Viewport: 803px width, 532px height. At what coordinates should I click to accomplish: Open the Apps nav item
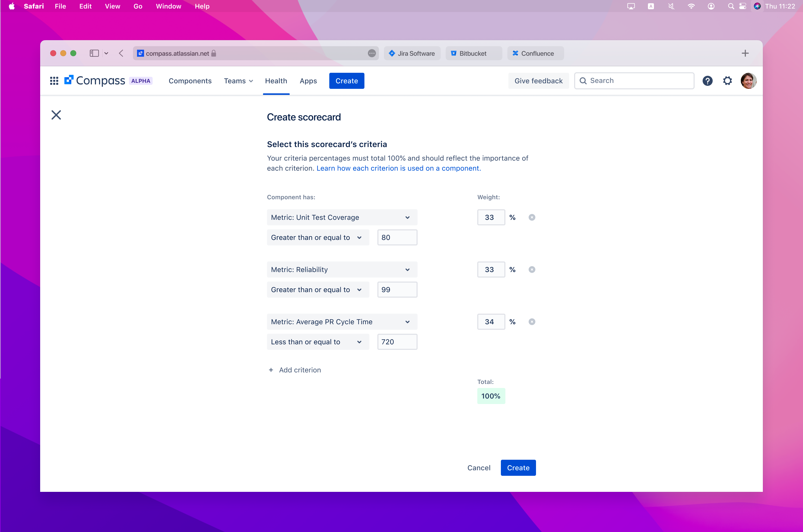point(308,81)
